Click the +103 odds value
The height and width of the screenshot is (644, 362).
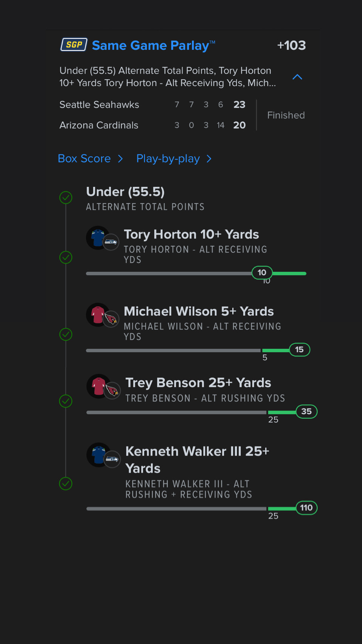[x=291, y=45]
